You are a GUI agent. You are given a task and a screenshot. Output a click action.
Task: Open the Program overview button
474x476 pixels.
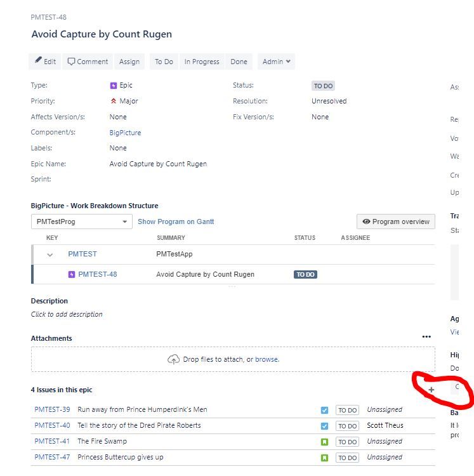coord(396,221)
